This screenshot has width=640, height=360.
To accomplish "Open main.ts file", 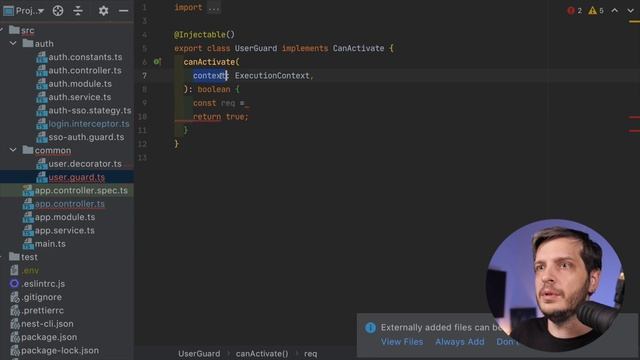I will pyautogui.click(x=50, y=244).
